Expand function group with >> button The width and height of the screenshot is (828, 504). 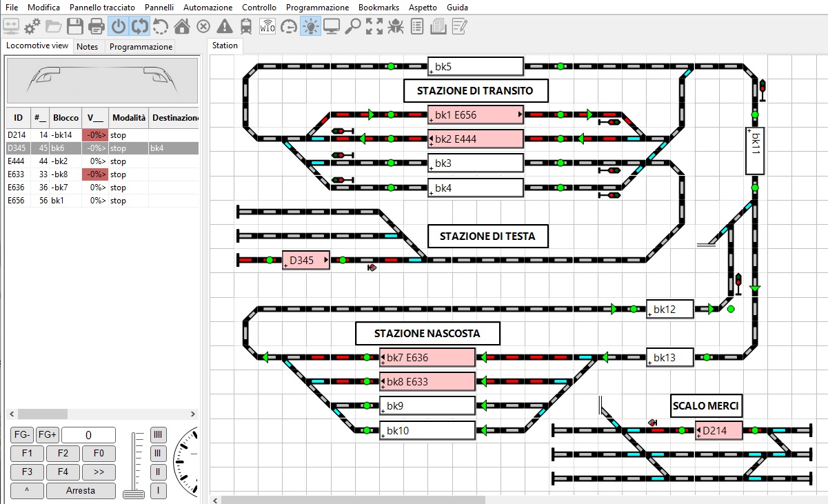pyautogui.click(x=99, y=472)
